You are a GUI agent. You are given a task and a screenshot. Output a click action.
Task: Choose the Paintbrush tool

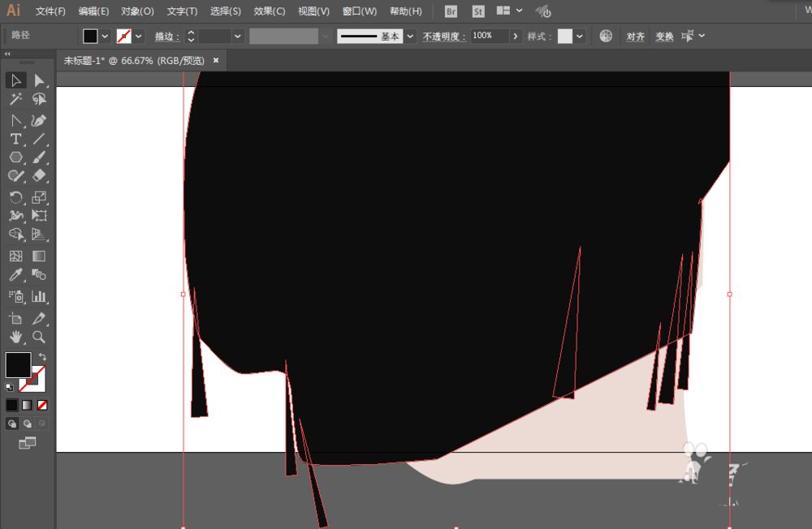pos(38,157)
